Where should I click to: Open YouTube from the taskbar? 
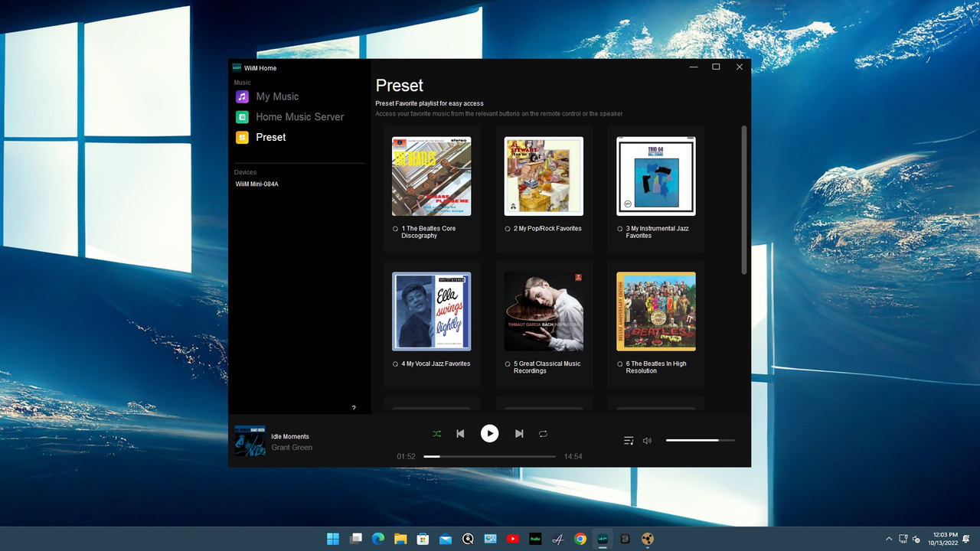coord(512,539)
